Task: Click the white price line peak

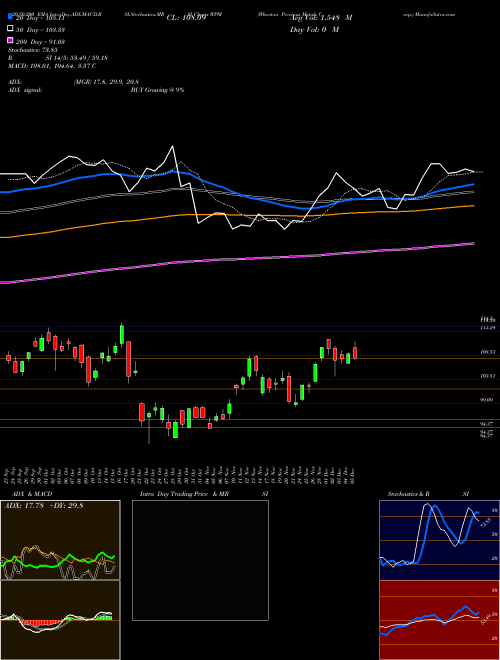Action: tap(172, 147)
